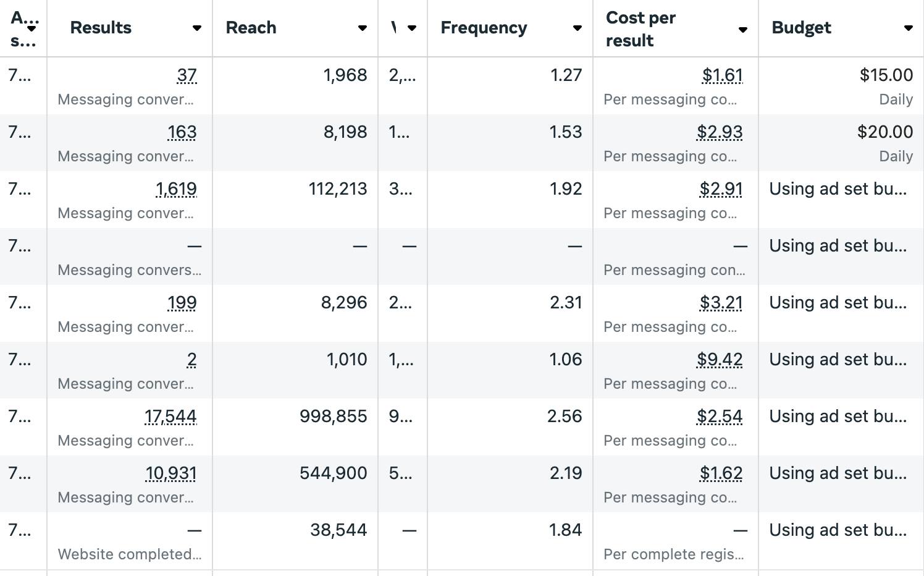Open the $2.54 cost per result value

click(x=720, y=417)
